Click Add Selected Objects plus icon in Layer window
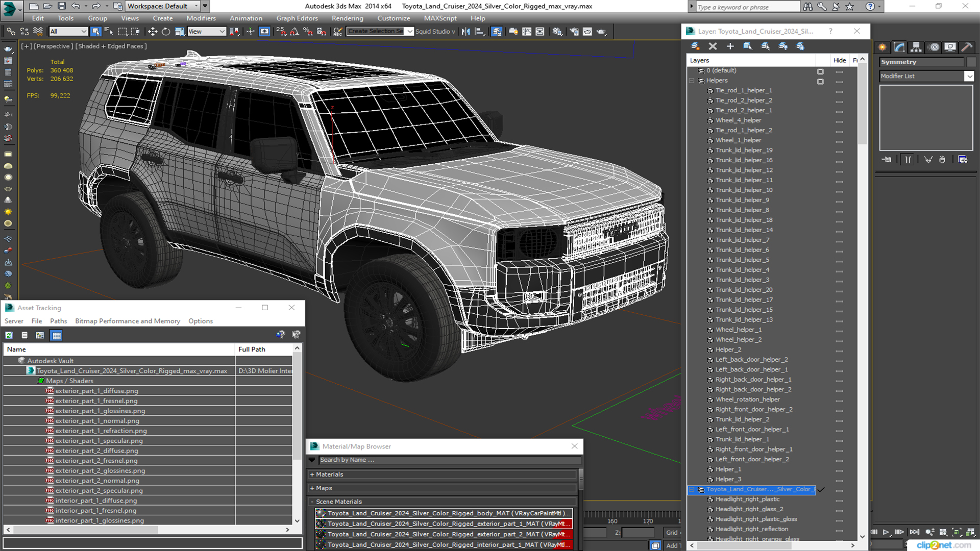 [x=730, y=46]
